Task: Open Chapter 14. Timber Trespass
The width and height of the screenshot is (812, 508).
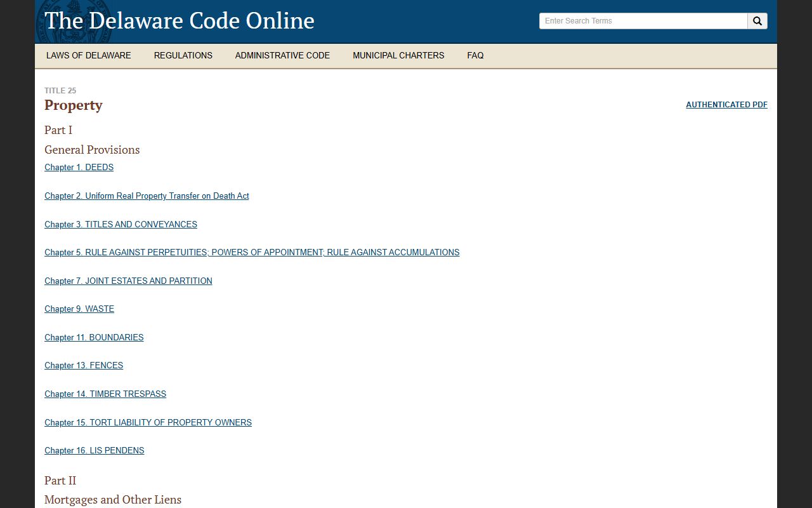Action: point(105,394)
